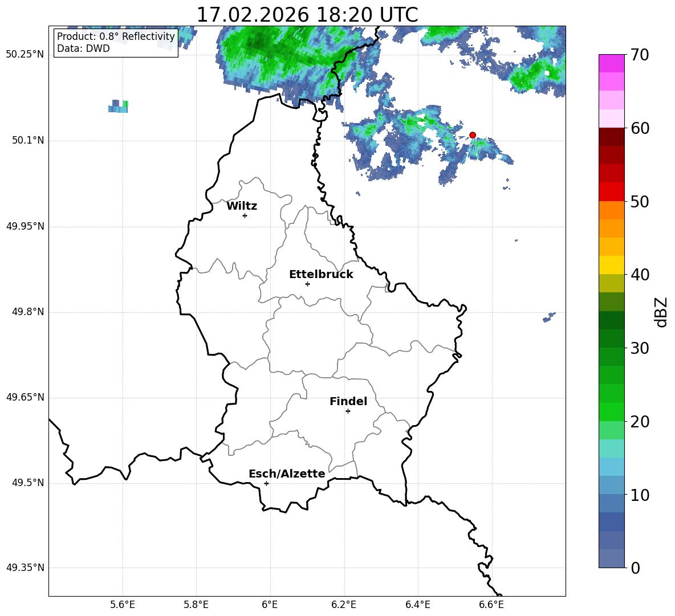Click the '6°E' longitude label
The height and width of the screenshot is (616, 675).
[x=270, y=605]
